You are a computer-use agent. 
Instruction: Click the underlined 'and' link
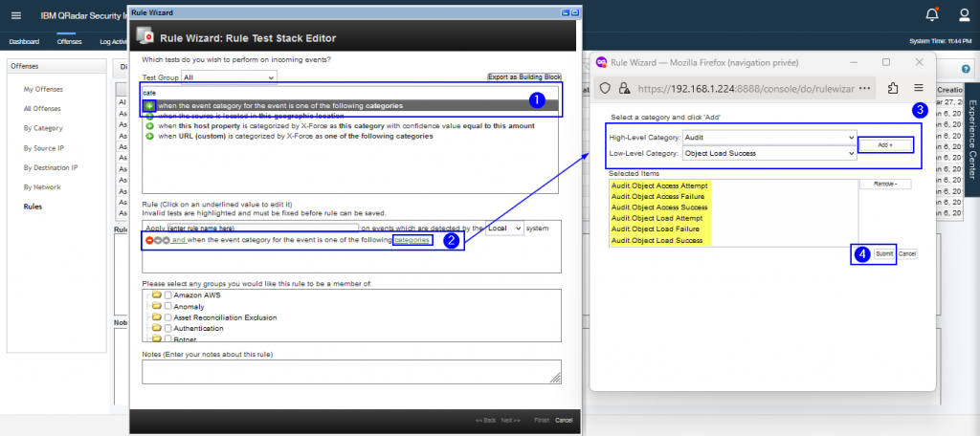coord(179,241)
